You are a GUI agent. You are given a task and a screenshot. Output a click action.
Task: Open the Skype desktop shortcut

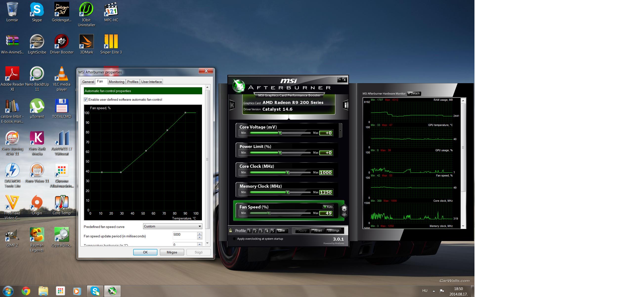pos(37,12)
